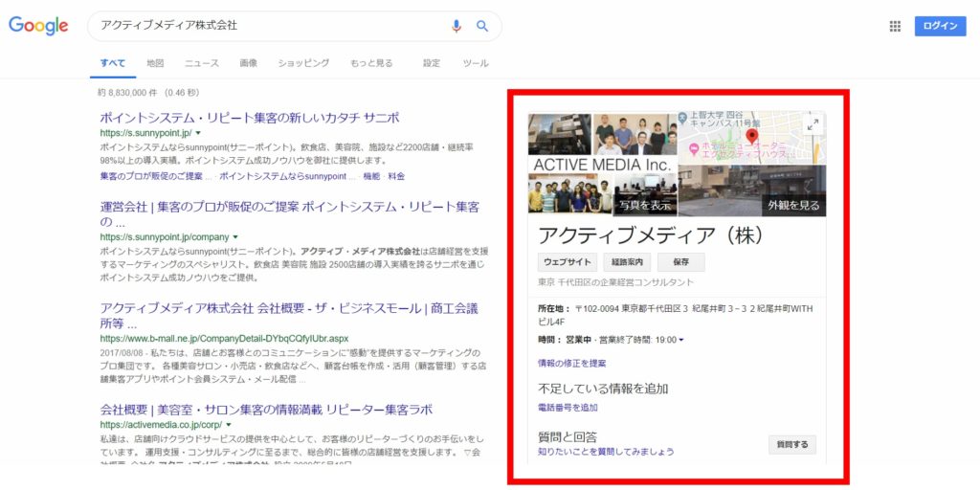This screenshot has width=980, height=490.
Task: Open the Google apps grid
Action: point(895,26)
